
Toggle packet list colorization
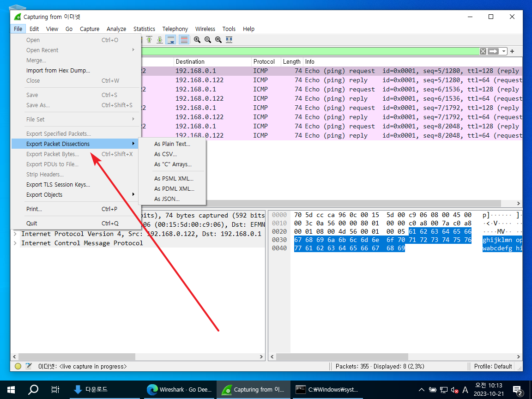(x=184, y=40)
